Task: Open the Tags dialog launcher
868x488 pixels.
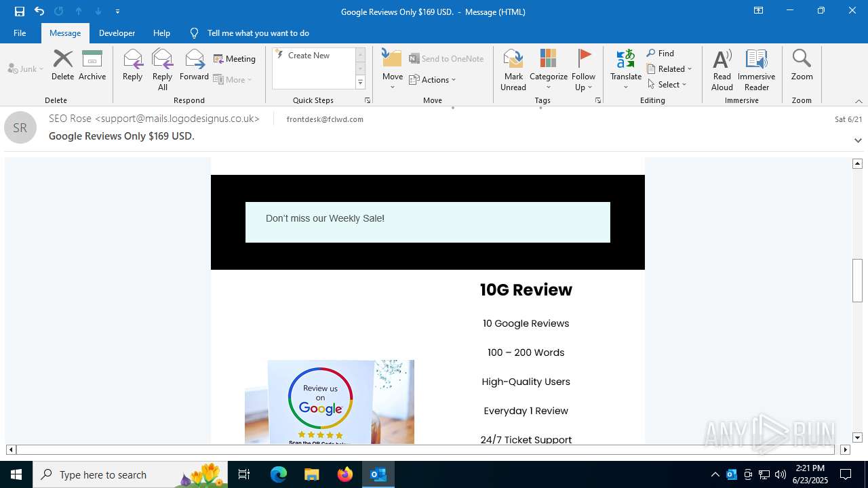Action: click(598, 100)
